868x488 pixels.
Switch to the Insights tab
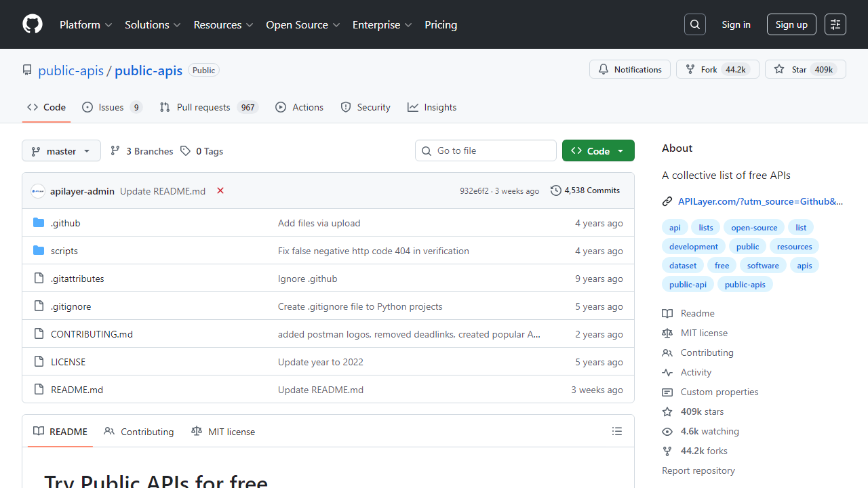coord(432,106)
